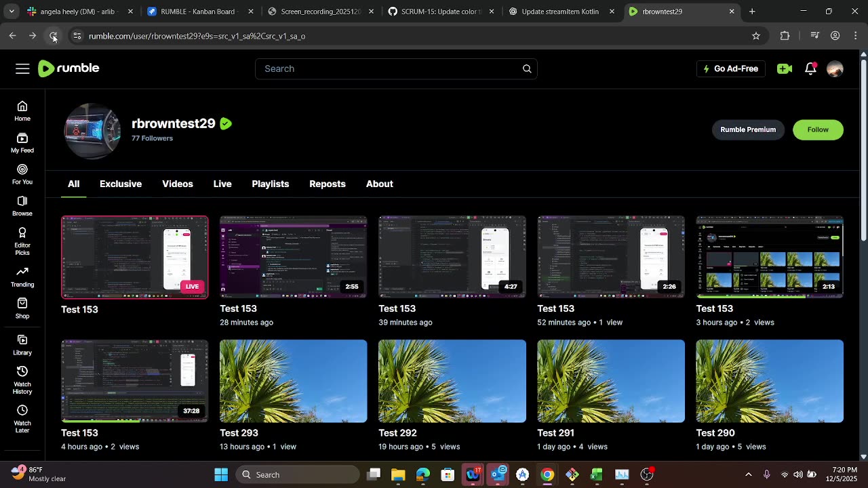
Task: Go to Home in sidebar
Action: 22,111
